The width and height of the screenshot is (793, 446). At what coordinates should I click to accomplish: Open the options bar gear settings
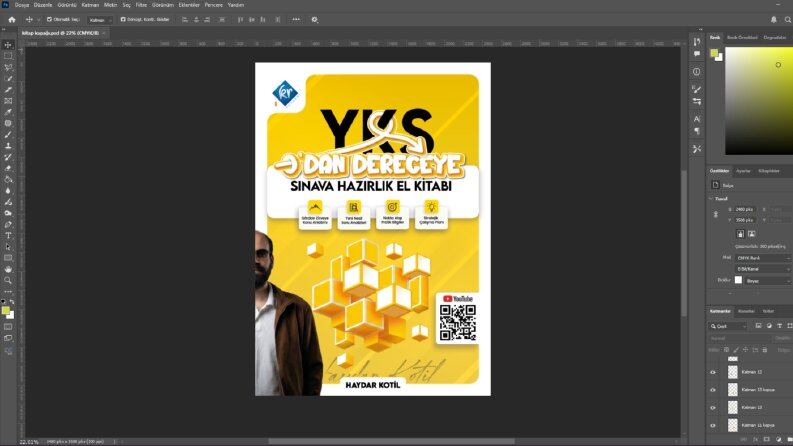(315, 20)
